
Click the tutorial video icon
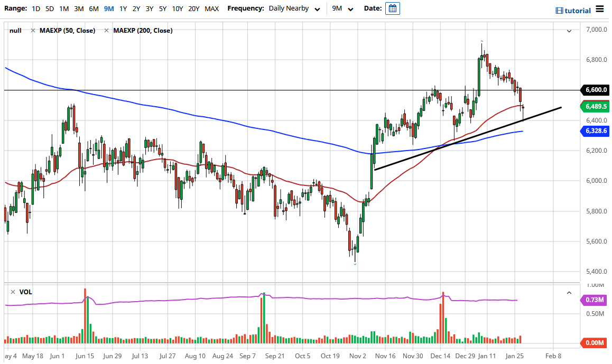coord(559,11)
